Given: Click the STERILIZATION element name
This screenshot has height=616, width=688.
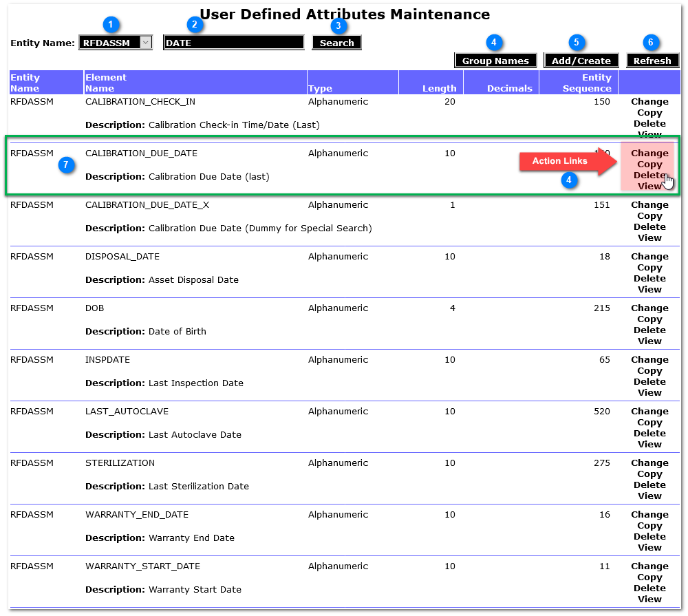Looking at the screenshot, I should click(x=120, y=463).
